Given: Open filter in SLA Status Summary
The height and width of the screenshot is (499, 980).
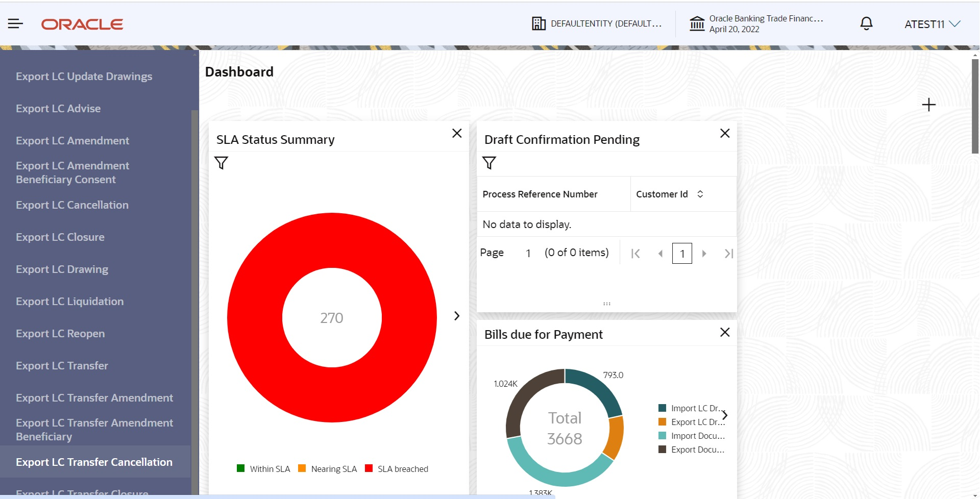Looking at the screenshot, I should click(x=221, y=163).
